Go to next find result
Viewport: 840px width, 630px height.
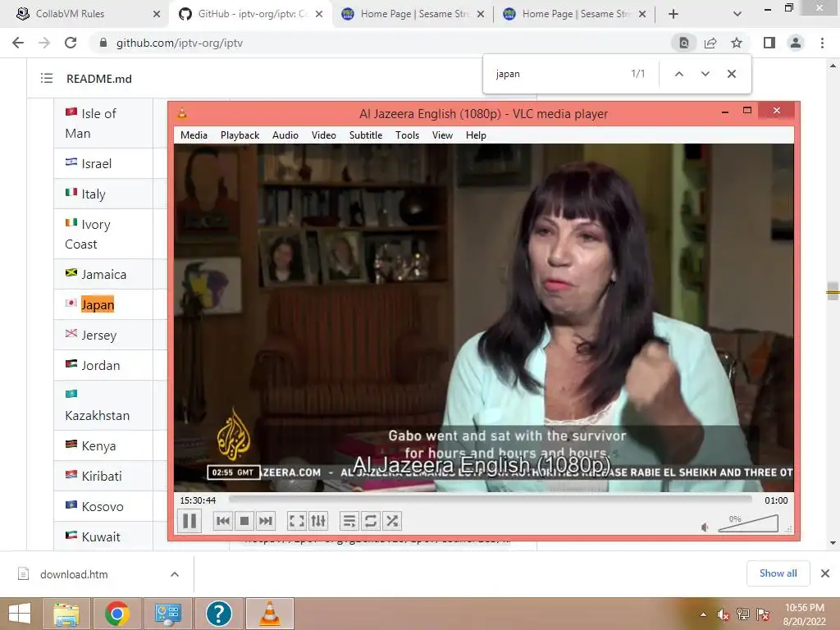[x=705, y=74]
